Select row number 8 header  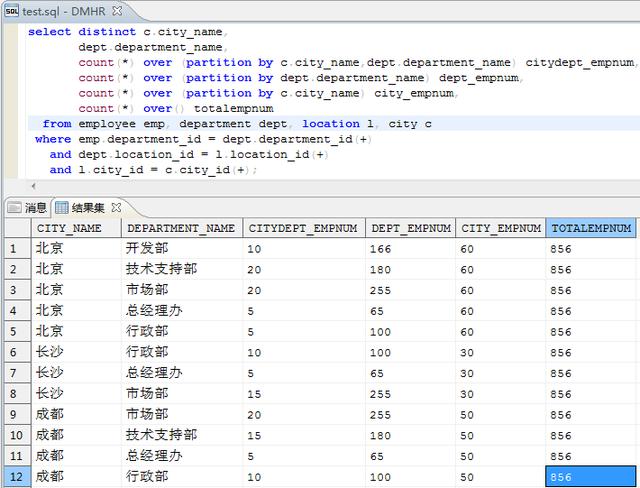click(x=17, y=394)
